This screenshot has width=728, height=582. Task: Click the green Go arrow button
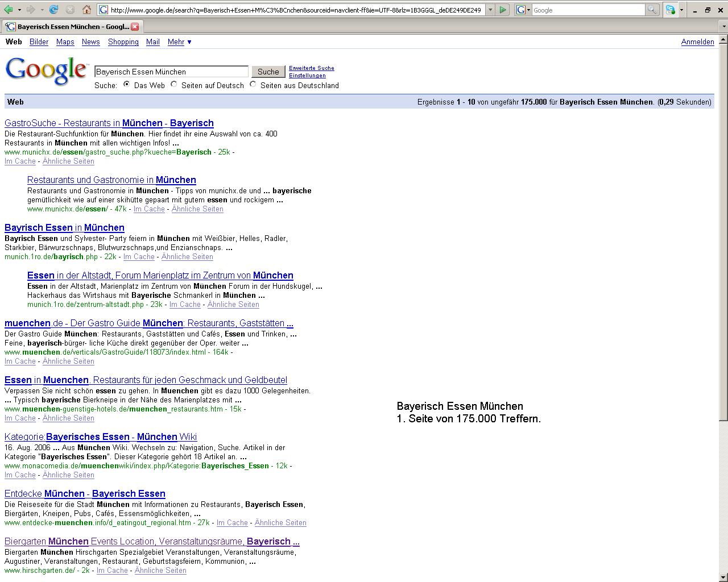point(503,10)
